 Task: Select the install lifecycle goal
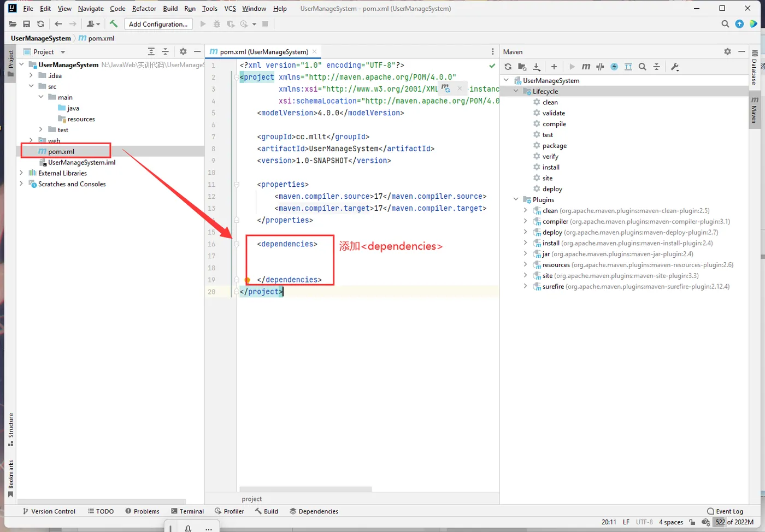[551, 167]
